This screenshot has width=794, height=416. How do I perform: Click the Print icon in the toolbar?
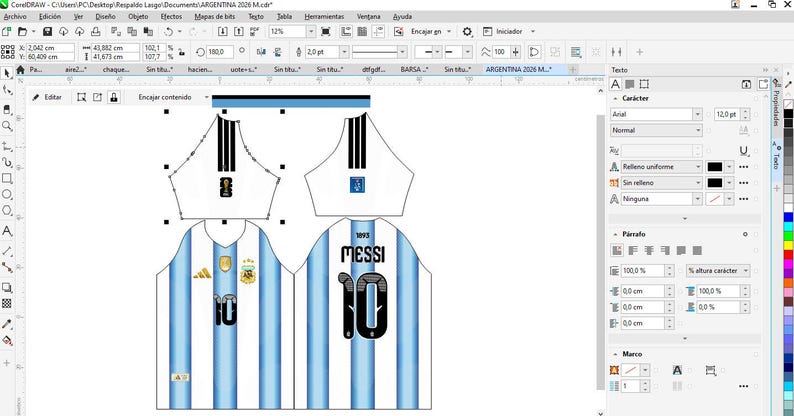pos(96,31)
